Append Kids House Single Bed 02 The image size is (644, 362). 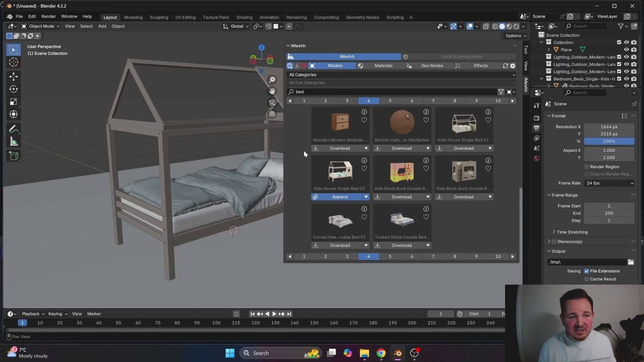(337, 197)
